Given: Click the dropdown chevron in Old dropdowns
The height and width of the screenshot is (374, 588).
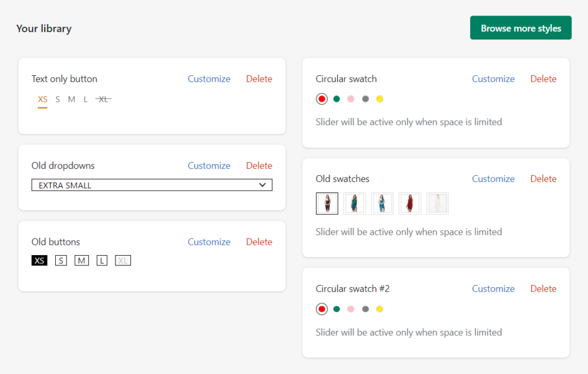Looking at the screenshot, I should click(262, 185).
